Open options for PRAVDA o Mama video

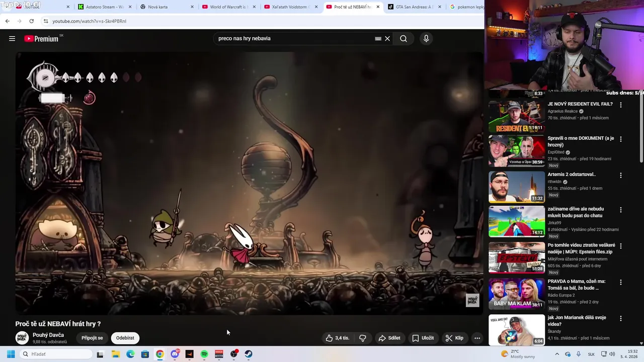pyautogui.click(x=621, y=282)
